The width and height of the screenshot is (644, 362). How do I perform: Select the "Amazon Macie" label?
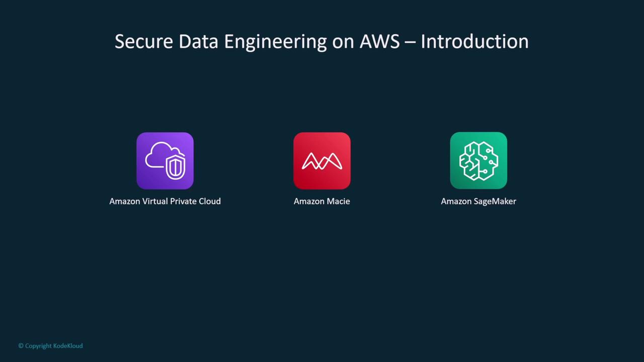pos(322,201)
